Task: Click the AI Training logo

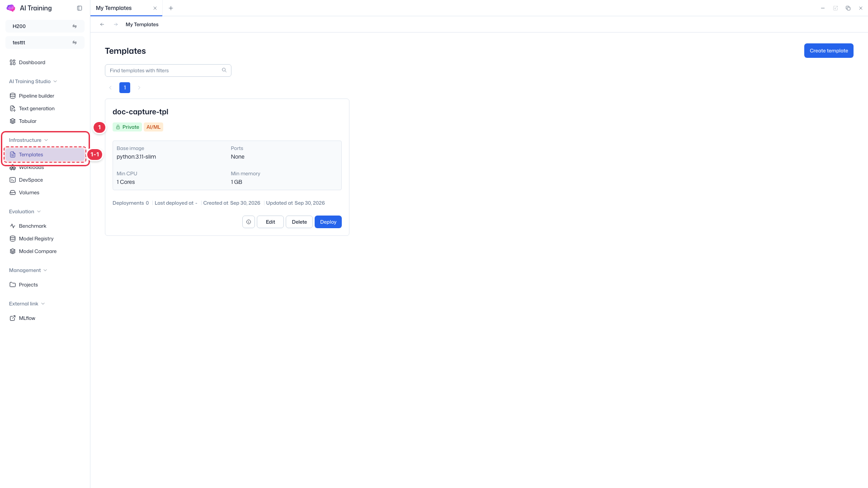Action: [x=11, y=8]
